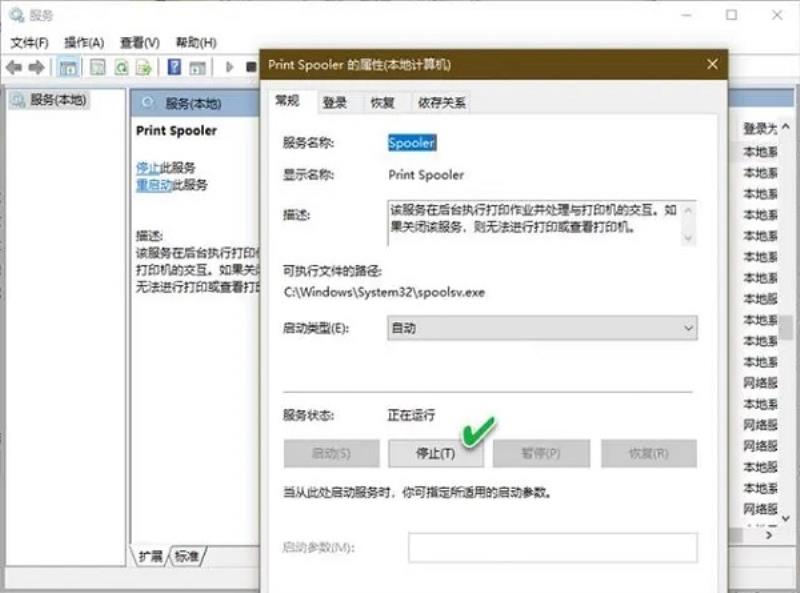This screenshot has height=593, width=800.
Task: Select the 常规 tab in properties dialog
Action: coord(287,101)
